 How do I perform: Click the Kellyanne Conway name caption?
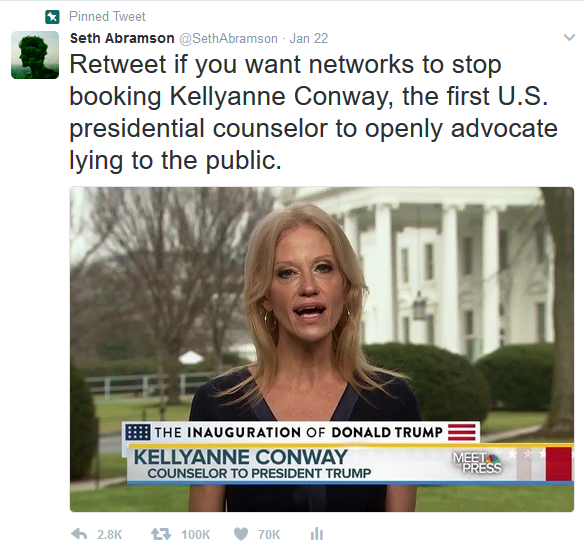pos(240,457)
